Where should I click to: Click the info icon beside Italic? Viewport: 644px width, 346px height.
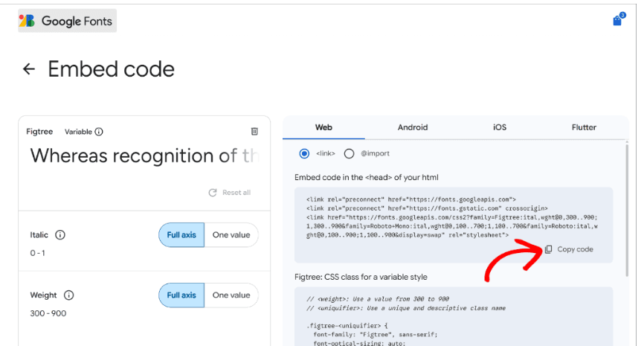tap(60, 235)
